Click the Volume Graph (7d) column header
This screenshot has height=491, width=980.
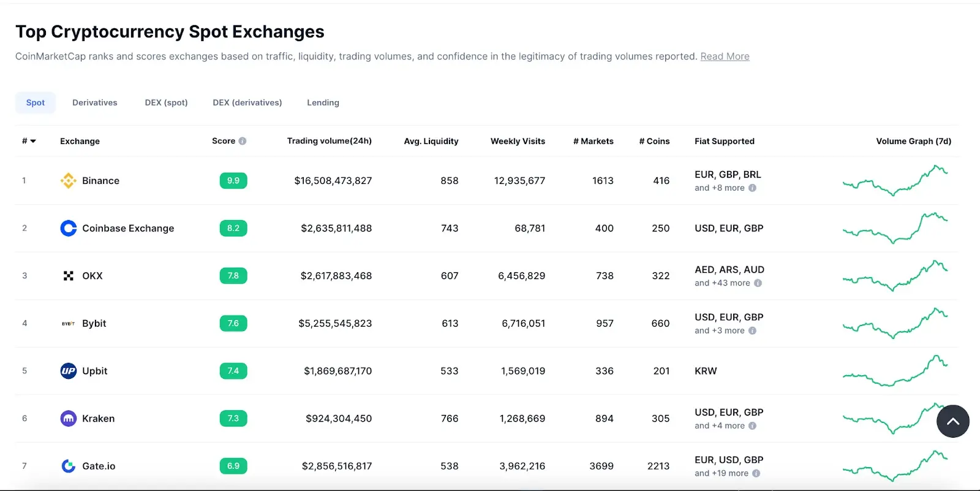pyautogui.click(x=914, y=141)
